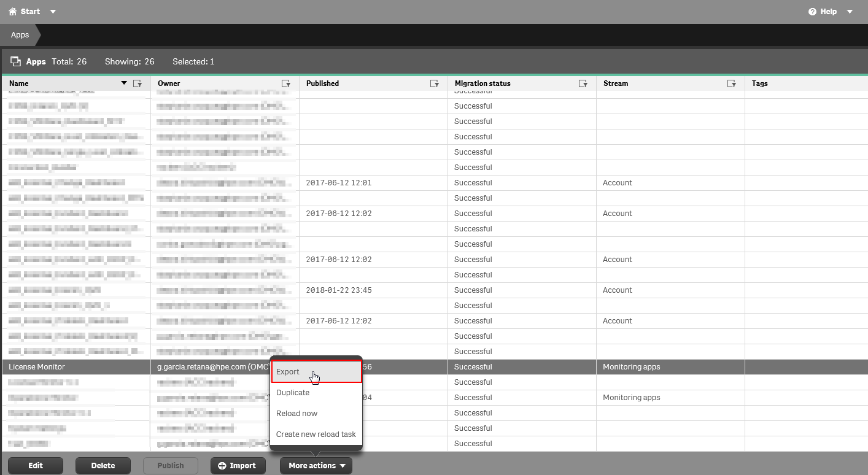Screen dimensions: 868x475
Task: Sort by the Owner column header
Action: coord(169,83)
